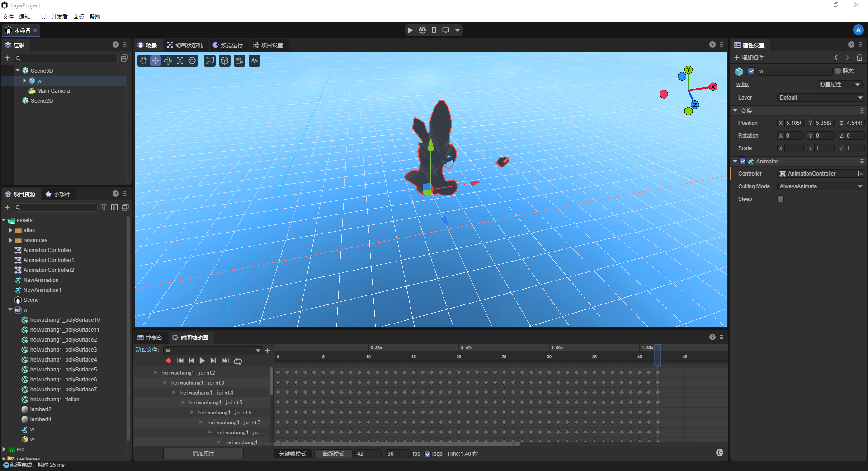This screenshot has height=471, width=868.
Task: Toggle the active checkbox for node w
Action: click(751, 71)
